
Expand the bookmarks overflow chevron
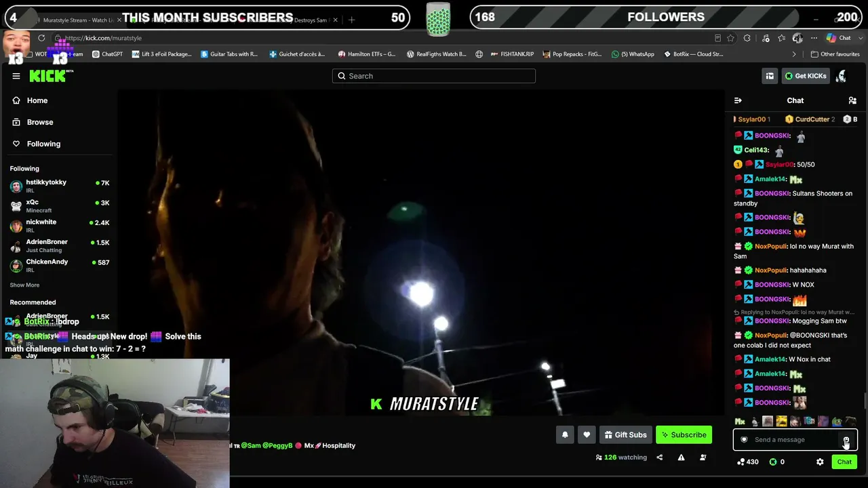[x=794, y=54]
